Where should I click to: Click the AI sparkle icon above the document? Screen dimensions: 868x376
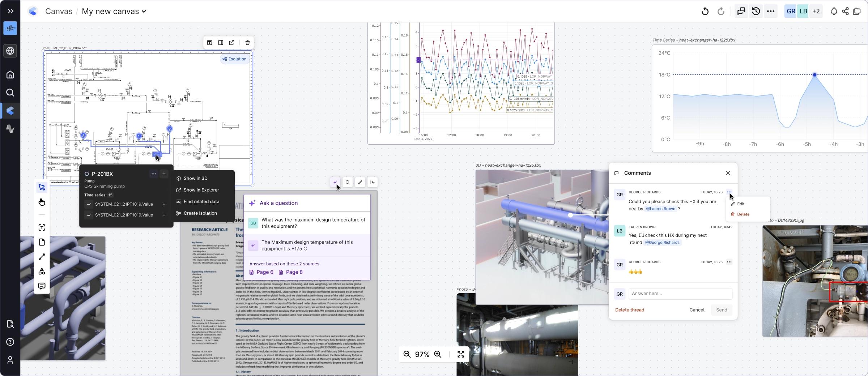(x=335, y=182)
